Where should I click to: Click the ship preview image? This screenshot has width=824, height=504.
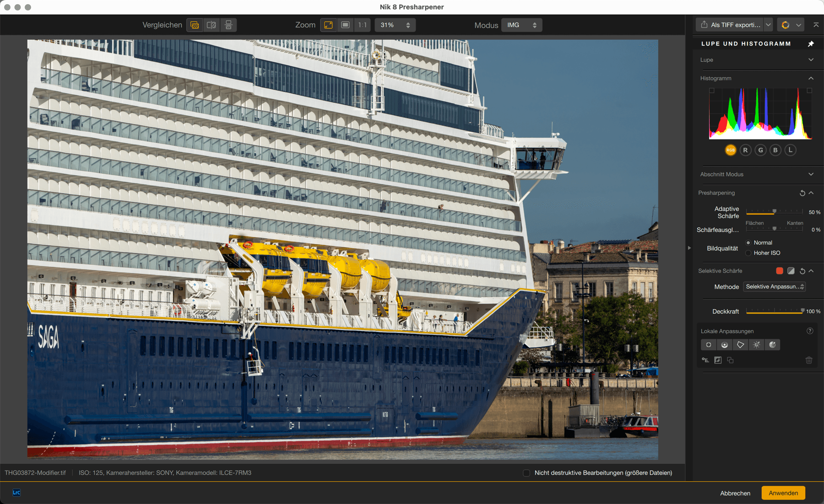[x=342, y=249]
